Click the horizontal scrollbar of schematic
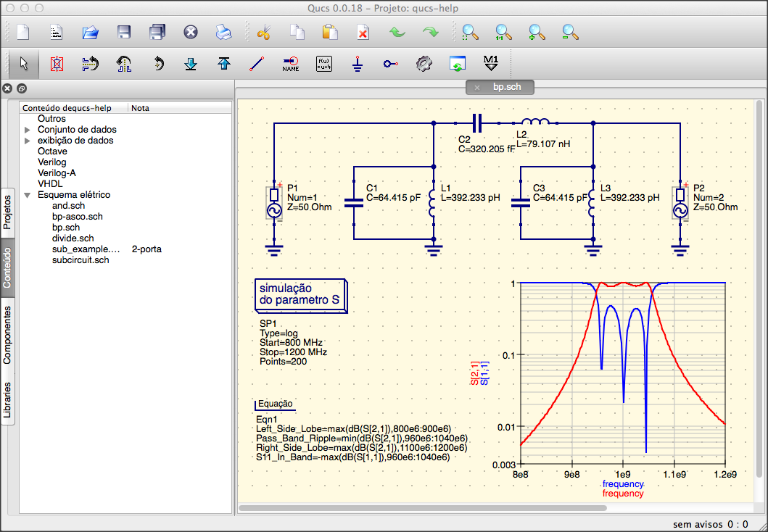The width and height of the screenshot is (768, 532). click(x=422, y=508)
